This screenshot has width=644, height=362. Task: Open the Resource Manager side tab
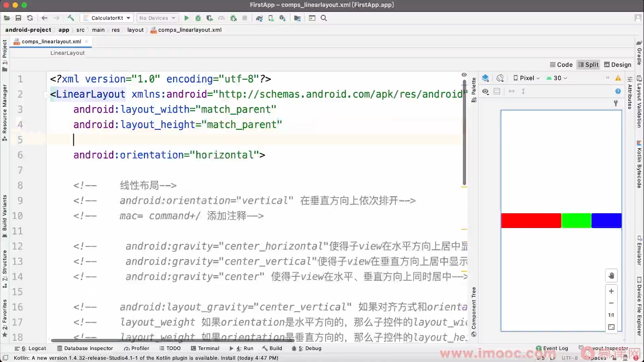point(5,113)
